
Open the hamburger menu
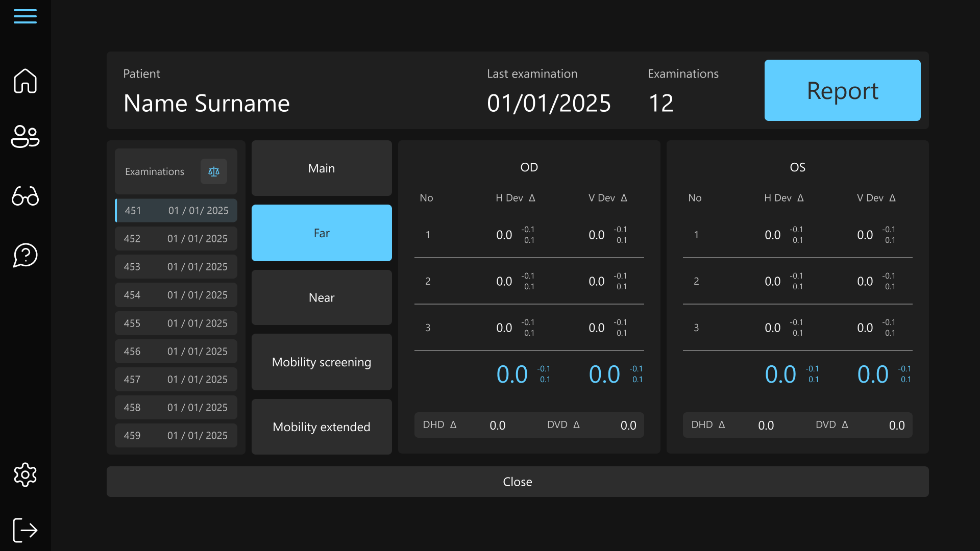25,16
